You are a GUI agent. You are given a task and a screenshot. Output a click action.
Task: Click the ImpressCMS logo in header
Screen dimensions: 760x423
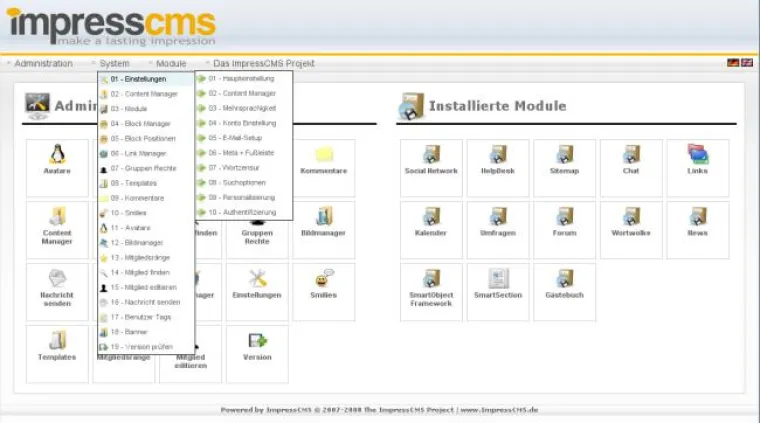[110, 27]
